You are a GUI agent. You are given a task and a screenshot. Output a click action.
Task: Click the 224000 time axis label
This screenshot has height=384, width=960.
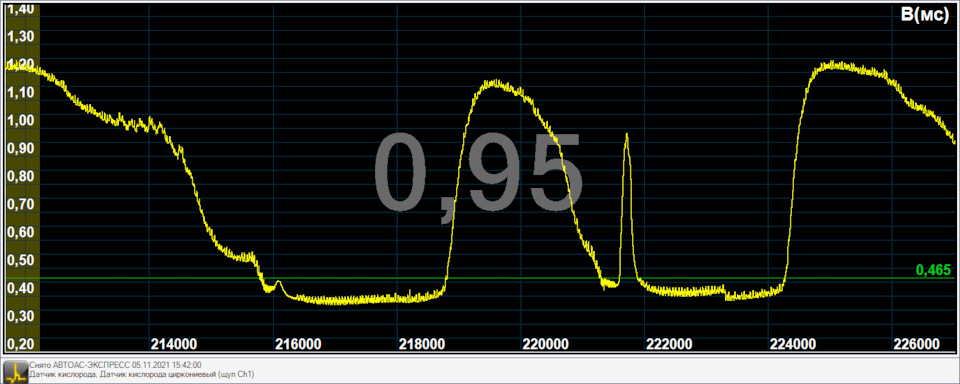[794, 344]
